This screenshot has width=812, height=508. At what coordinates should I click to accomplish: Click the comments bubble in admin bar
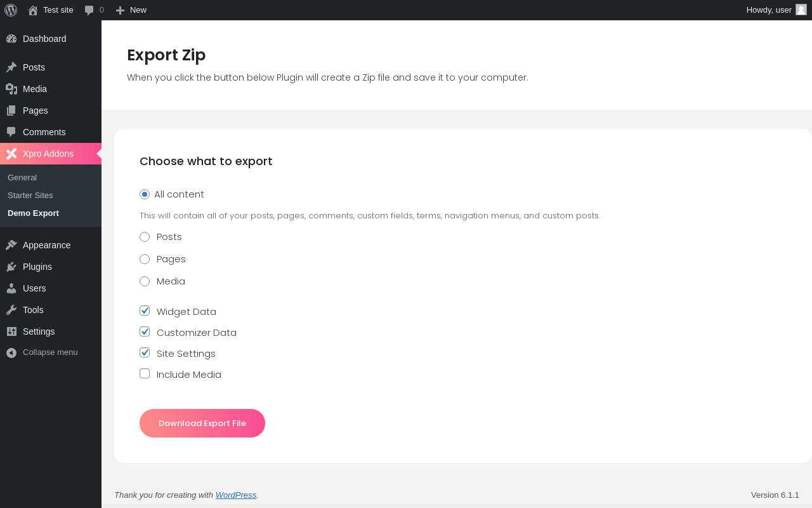click(x=89, y=10)
